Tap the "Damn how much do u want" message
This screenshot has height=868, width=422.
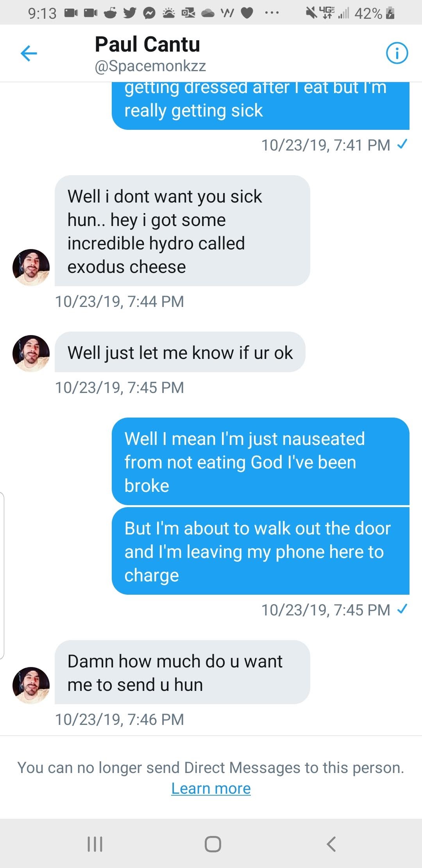point(182,673)
